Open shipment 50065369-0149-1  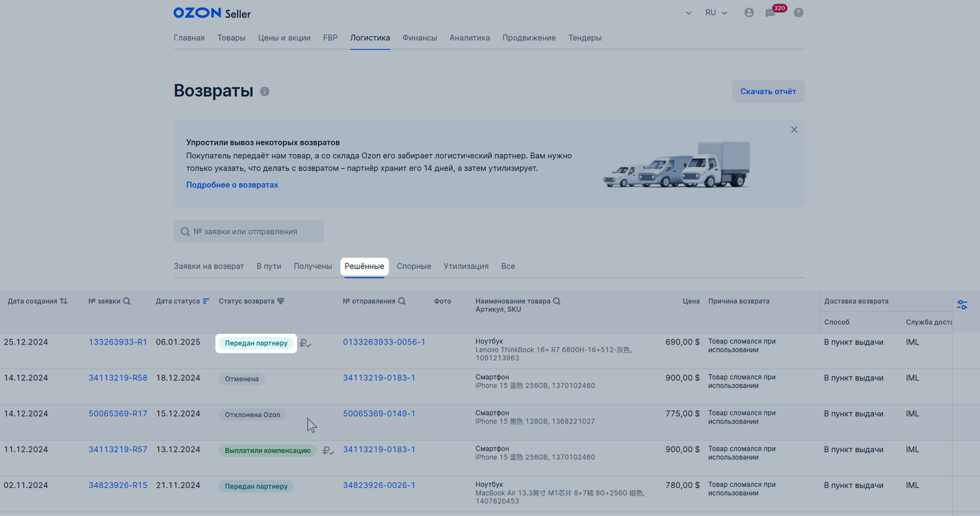pos(379,413)
